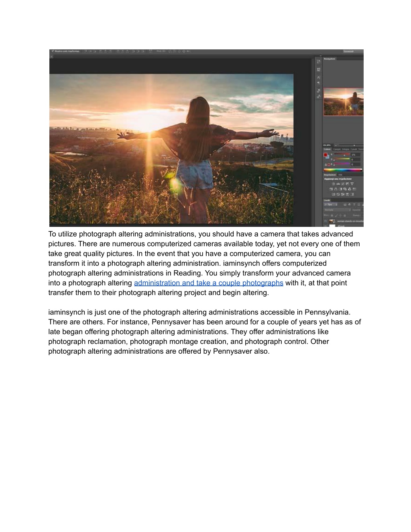The width and height of the screenshot is (411, 532).
Task: Switch to the Stili panel tab
Action: [x=340, y=175]
